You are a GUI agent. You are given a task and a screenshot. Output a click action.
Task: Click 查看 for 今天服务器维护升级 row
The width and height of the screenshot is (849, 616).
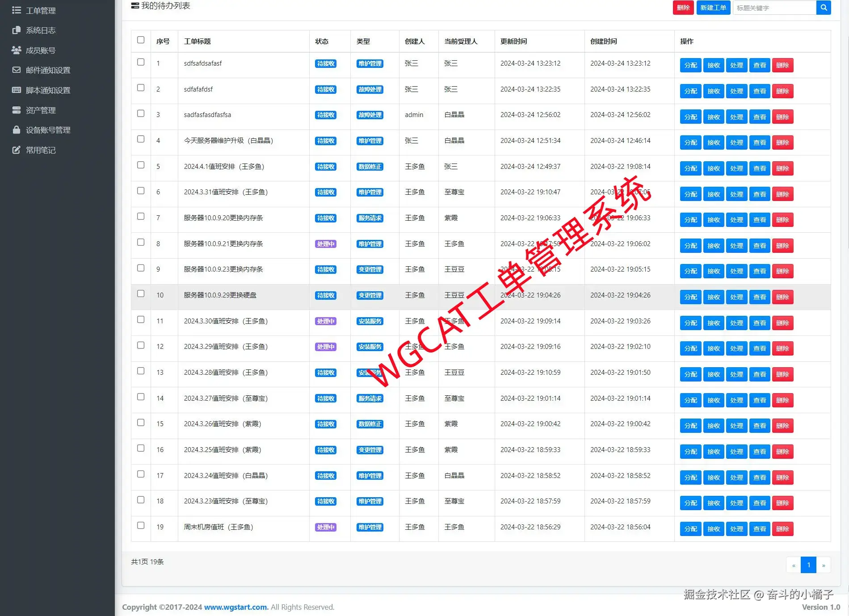point(760,142)
